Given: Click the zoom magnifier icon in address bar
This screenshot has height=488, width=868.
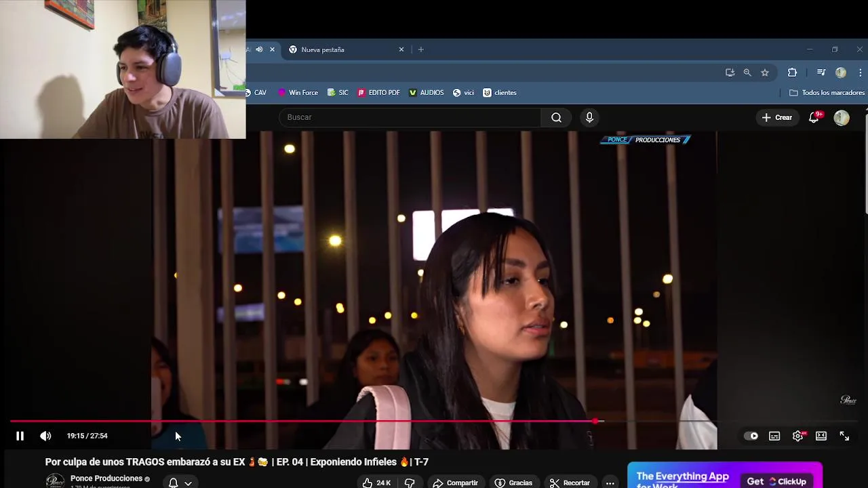Looking at the screenshot, I should (x=747, y=73).
